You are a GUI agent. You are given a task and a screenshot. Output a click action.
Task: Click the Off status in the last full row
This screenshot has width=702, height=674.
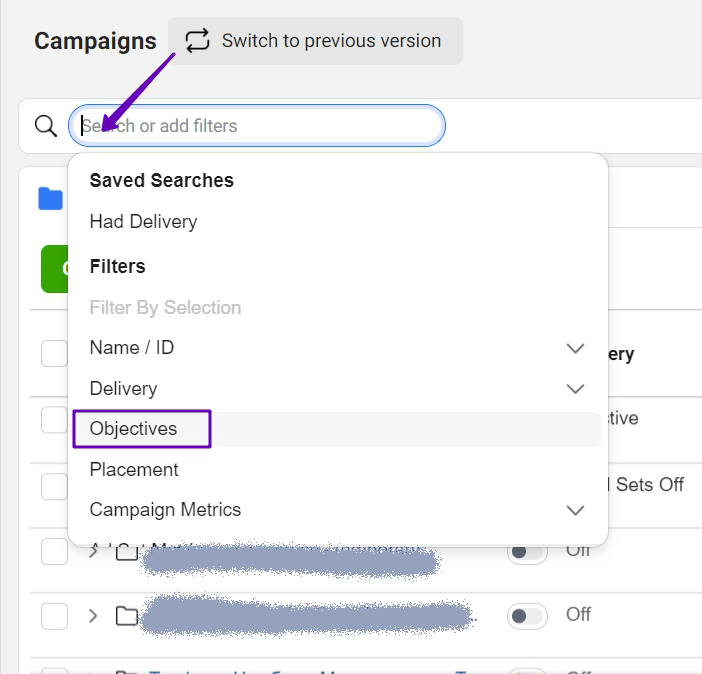(578, 614)
